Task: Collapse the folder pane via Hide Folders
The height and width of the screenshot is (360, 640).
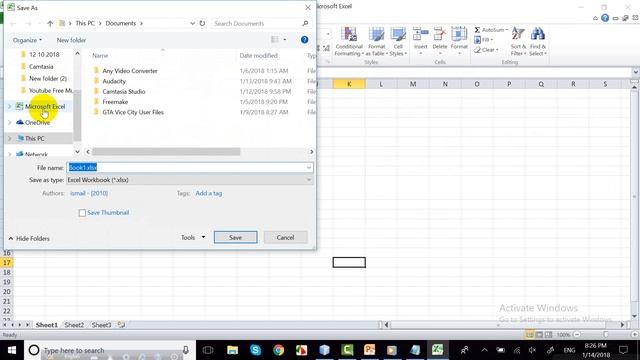Action: 29,238
